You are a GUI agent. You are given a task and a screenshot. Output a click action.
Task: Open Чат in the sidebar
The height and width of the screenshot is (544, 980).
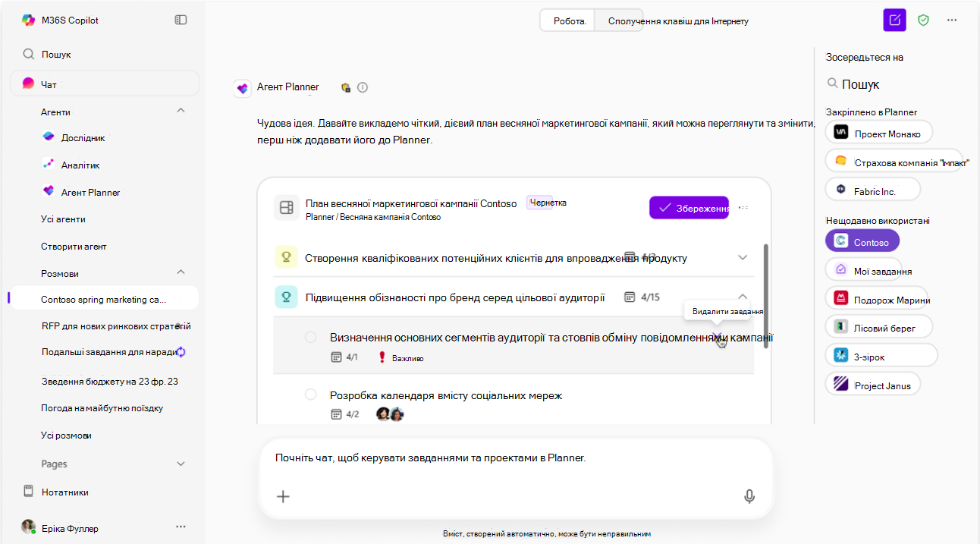pyautogui.click(x=105, y=84)
